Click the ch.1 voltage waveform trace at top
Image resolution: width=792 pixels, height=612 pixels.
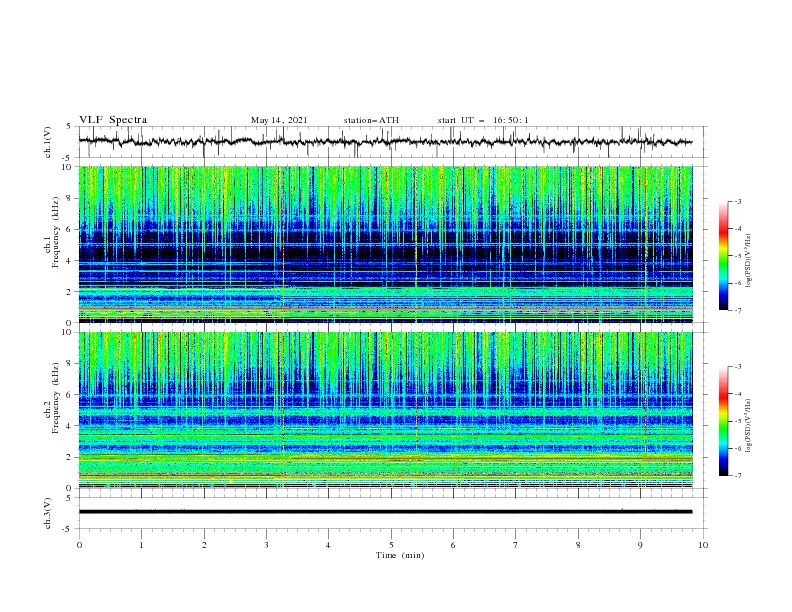click(385, 142)
